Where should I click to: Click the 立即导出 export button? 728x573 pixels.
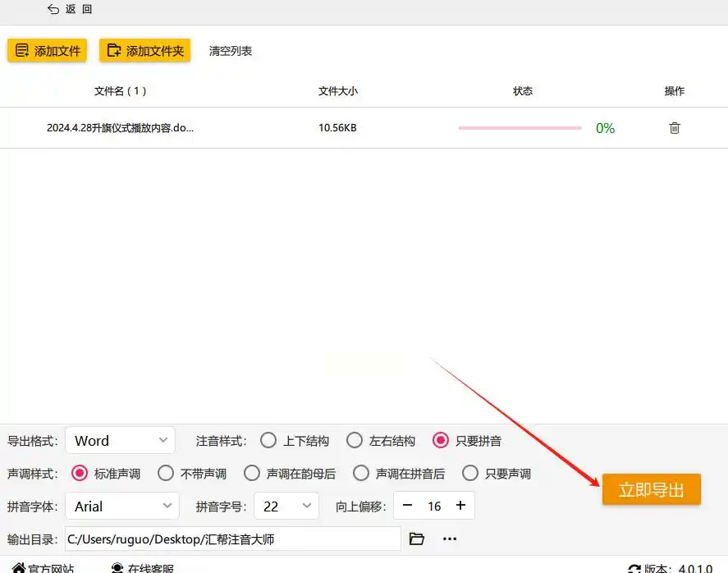click(652, 489)
